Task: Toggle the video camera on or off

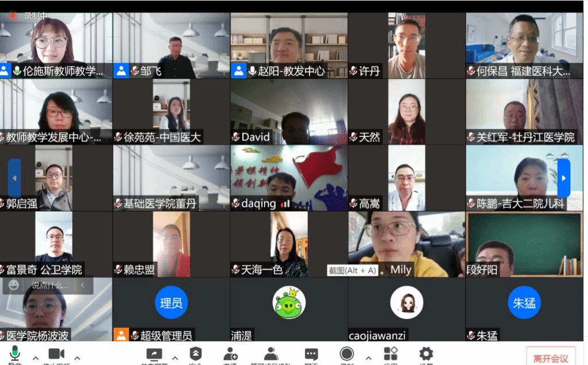Action: (56, 354)
